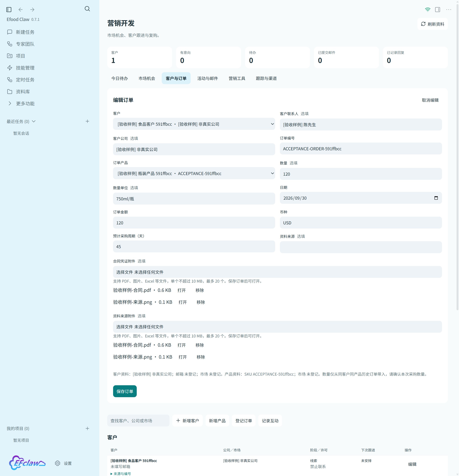Viewport: 459px width, 476px height.
Task: Switch to the 今日待办 tab
Action: [120, 78]
